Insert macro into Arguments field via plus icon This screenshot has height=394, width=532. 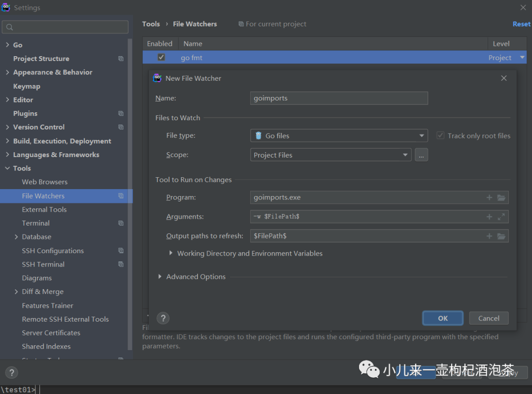point(489,217)
